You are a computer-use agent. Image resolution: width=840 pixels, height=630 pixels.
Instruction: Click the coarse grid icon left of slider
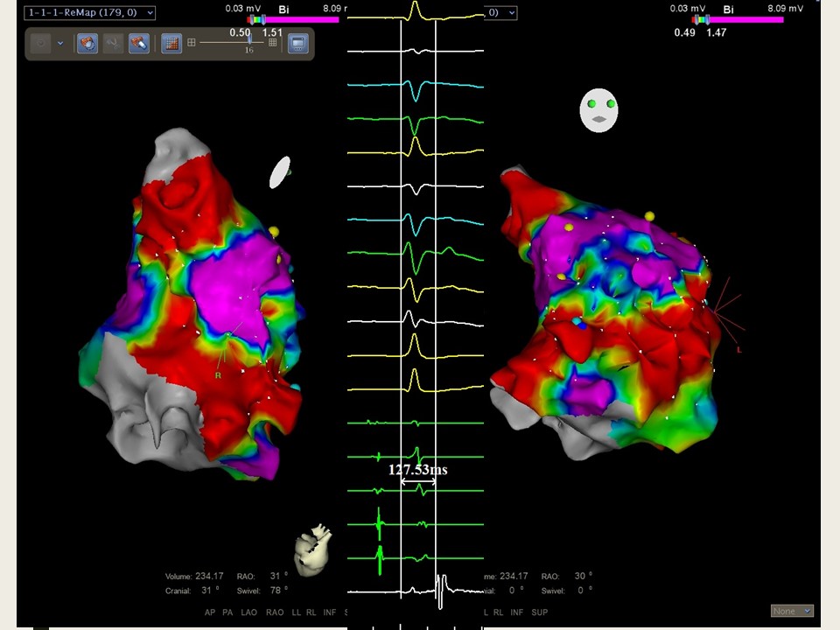coord(192,42)
